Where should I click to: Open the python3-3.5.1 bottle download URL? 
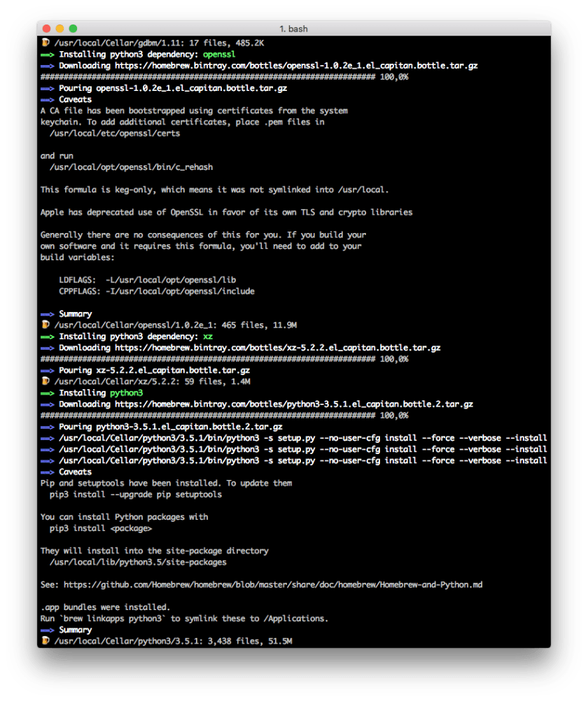click(x=294, y=404)
